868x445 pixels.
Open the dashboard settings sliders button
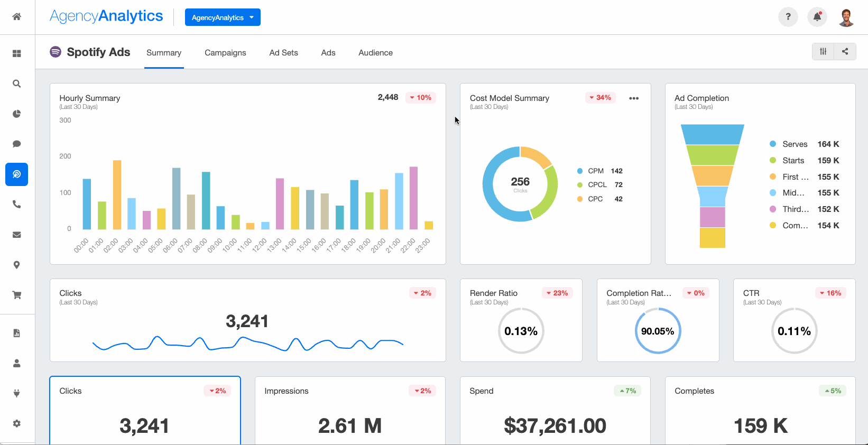tap(823, 51)
